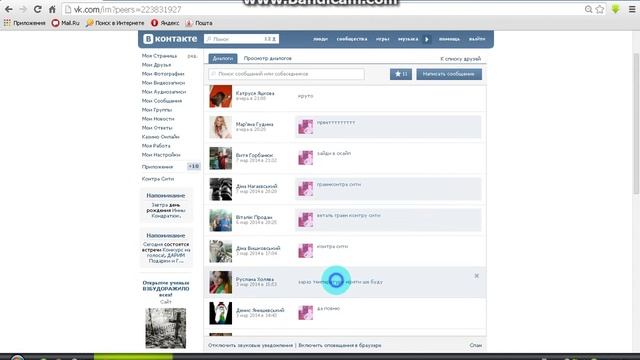Click the ВКонтакте logo
Viewport: 640px width, 360px height.
coord(170,39)
